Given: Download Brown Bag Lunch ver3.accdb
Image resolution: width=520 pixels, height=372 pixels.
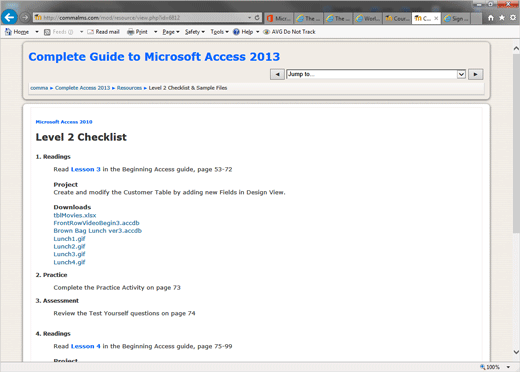Looking at the screenshot, I should point(98,231).
